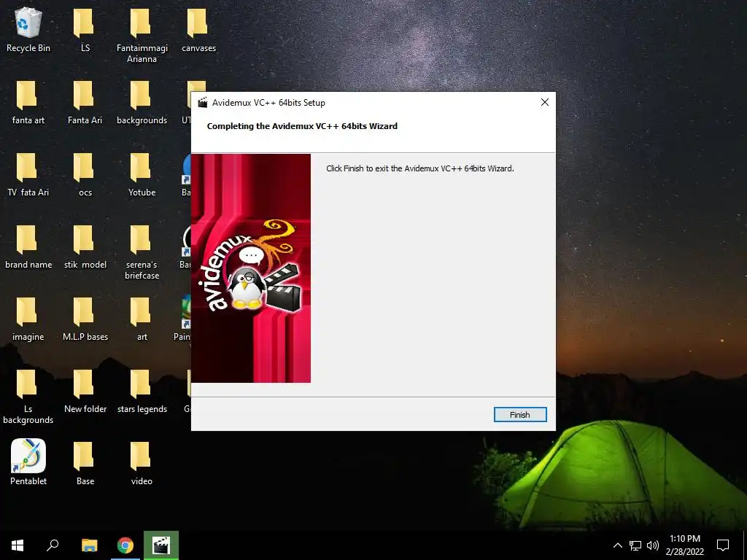
Task: Click the 'Avidemux VC++ 64bits Setup' window title
Action: point(268,102)
